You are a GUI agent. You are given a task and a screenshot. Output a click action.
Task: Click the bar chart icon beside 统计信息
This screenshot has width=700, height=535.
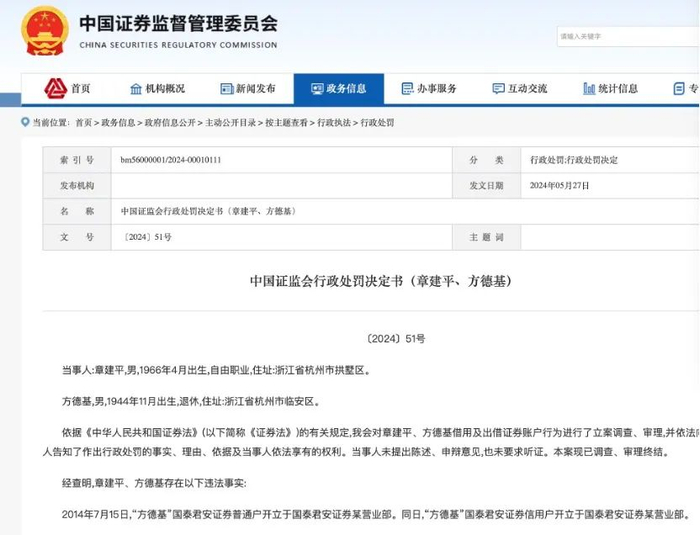coord(589,89)
